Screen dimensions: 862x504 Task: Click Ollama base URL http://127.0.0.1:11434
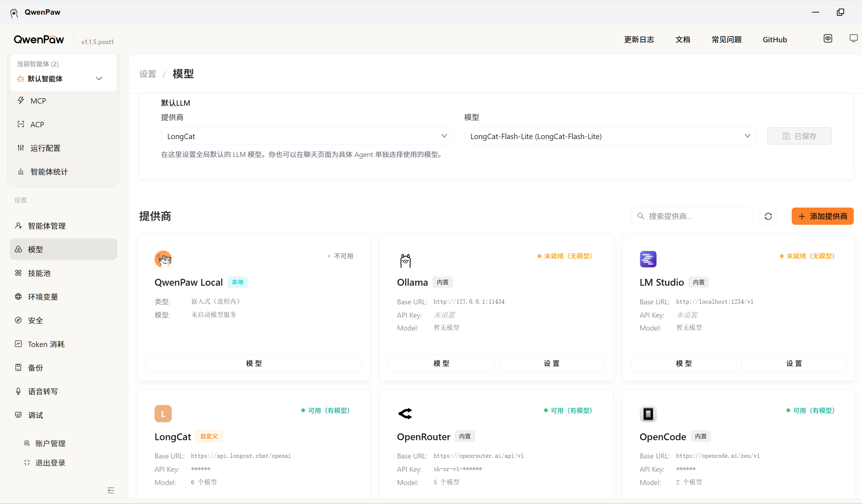pyautogui.click(x=469, y=301)
